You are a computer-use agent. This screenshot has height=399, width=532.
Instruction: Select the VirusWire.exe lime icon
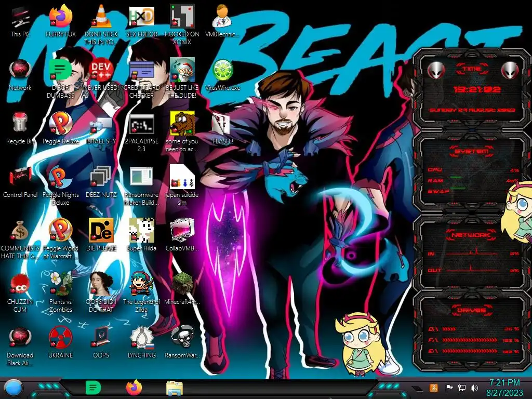click(x=222, y=75)
